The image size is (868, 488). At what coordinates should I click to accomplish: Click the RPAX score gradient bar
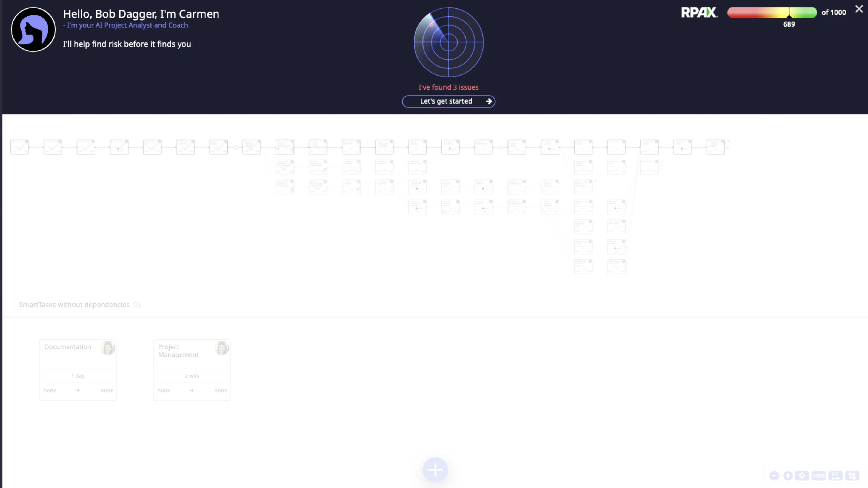point(772,13)
